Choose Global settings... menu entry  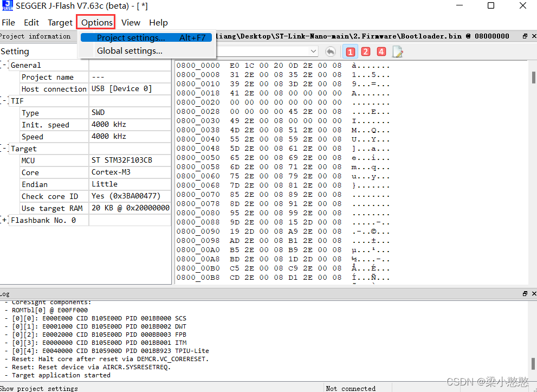click(x=146, y=51)
